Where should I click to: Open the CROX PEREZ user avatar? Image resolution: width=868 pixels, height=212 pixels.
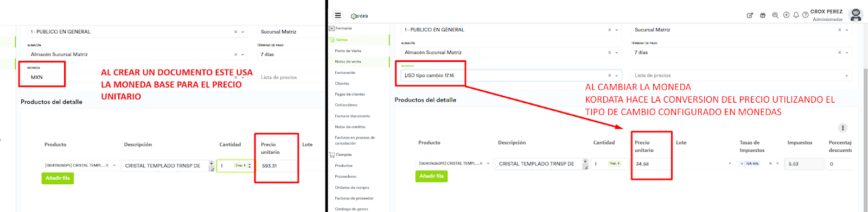856,15
